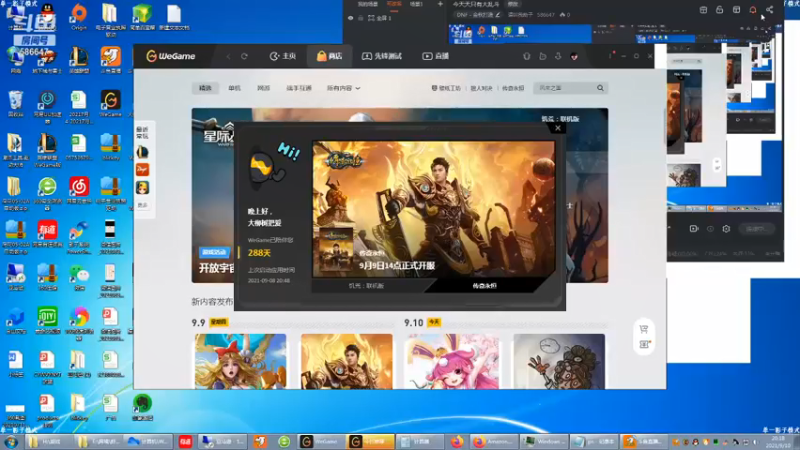Open the golden warrior banner in popup
Screen dimensions: 800x450
pos(433,209)
